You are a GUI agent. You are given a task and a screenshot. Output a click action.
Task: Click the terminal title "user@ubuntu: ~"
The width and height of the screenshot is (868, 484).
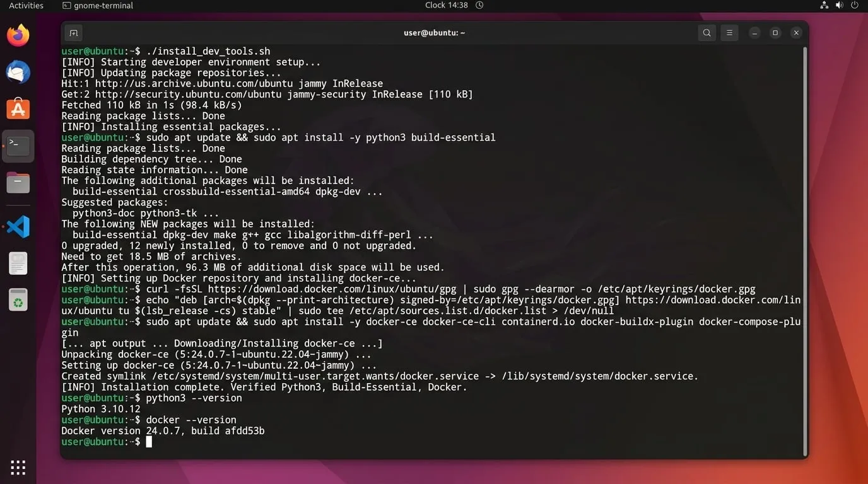coord(434,33)
